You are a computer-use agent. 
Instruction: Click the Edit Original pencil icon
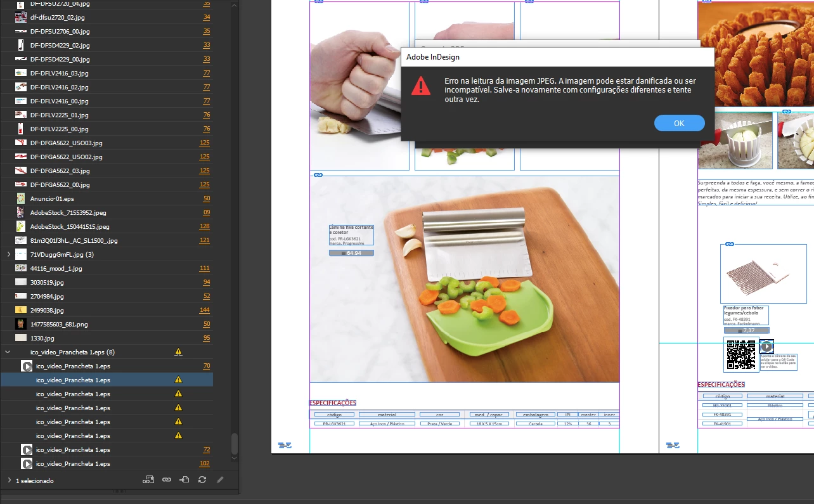pyautogui.click(x=220, y=480)
